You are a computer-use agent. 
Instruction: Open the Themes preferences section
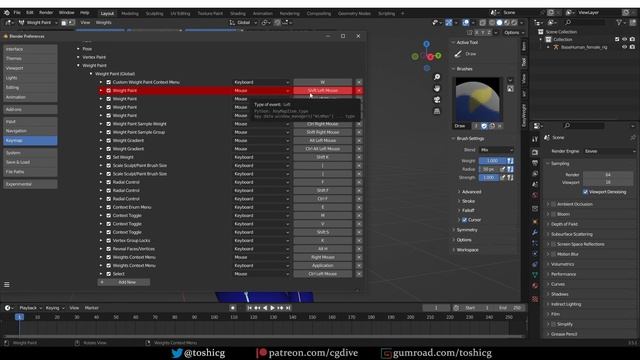coord(30,58)
